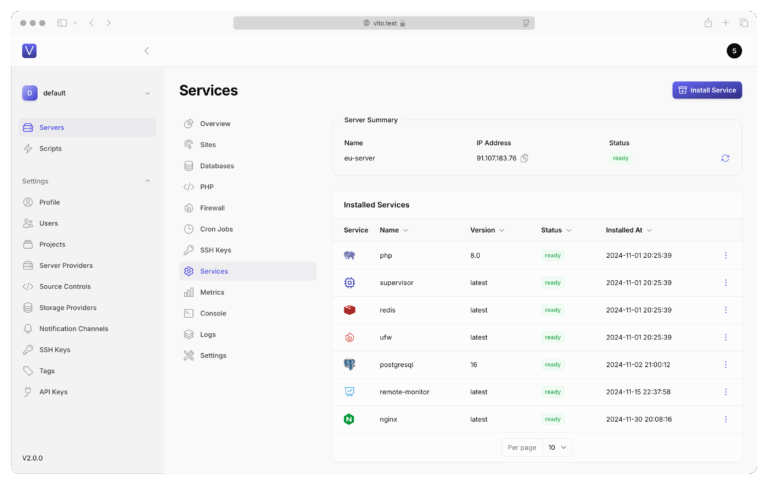This screenshot has height=485, width=768.
Task: Open actions menu for nginx service
Action: click(x=725, y=419)
